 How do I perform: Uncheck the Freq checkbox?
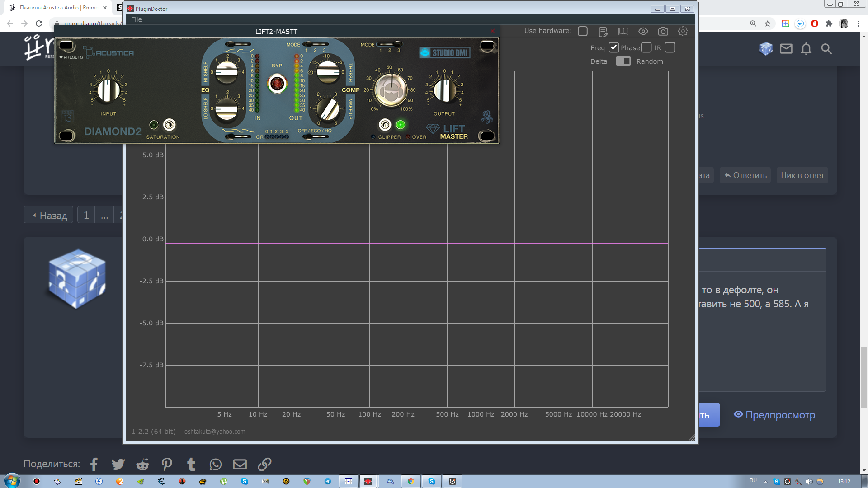tap(613, 47)
